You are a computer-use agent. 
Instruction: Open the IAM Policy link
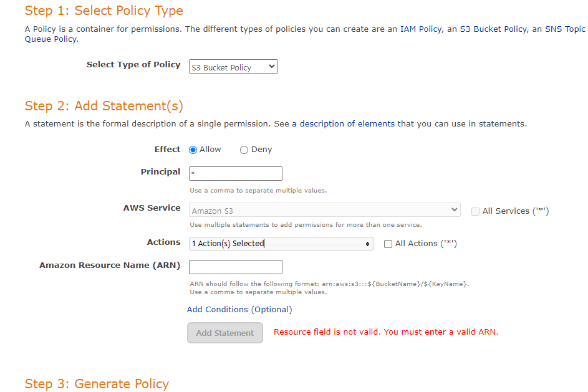(x=421, y=29)
